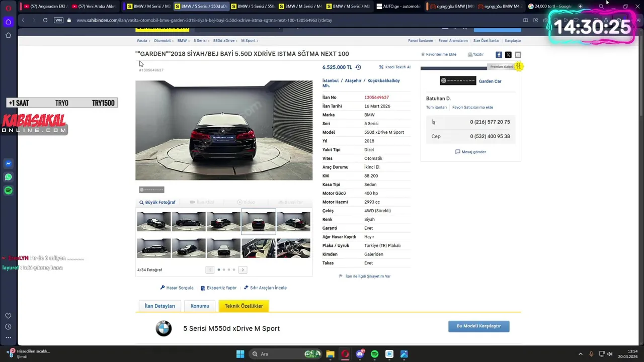
Task: Click Bu Modeli Karşılaştır button
Action: tap(478, 326)
